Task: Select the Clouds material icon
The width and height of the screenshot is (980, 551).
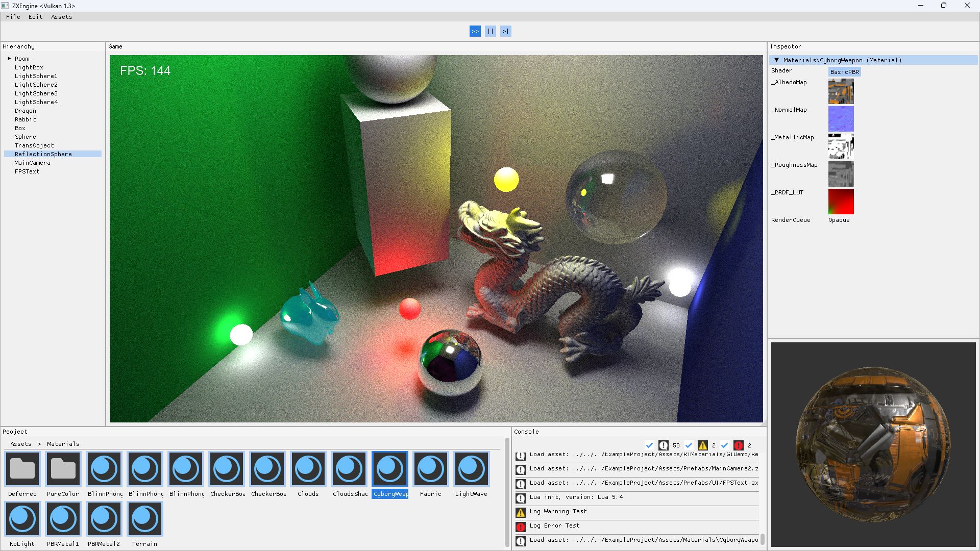Action: point(308,468)
